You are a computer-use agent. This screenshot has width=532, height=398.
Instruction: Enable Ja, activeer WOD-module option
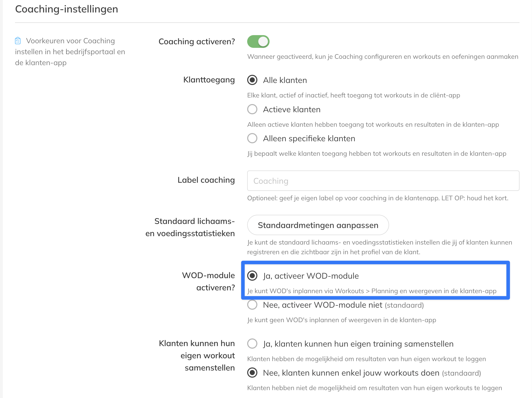click(252, 276)
